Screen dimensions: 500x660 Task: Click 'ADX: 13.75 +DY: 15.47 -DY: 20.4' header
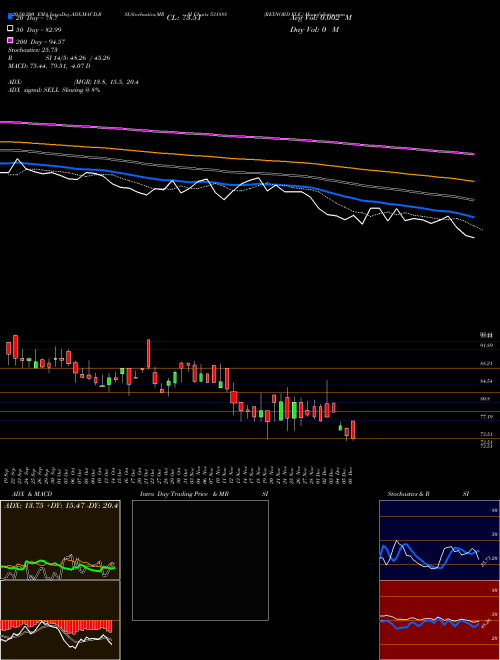click(61, 506)
